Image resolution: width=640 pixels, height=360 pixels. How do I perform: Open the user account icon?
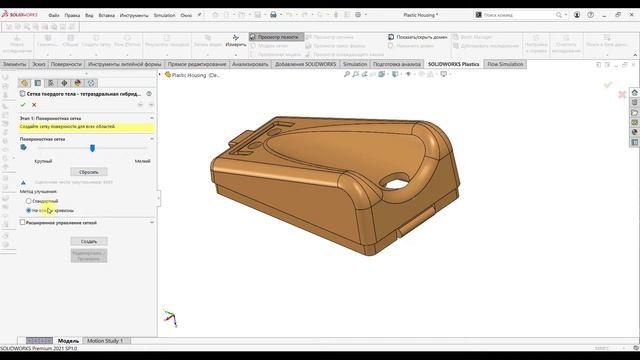click(x=577, y=15)
